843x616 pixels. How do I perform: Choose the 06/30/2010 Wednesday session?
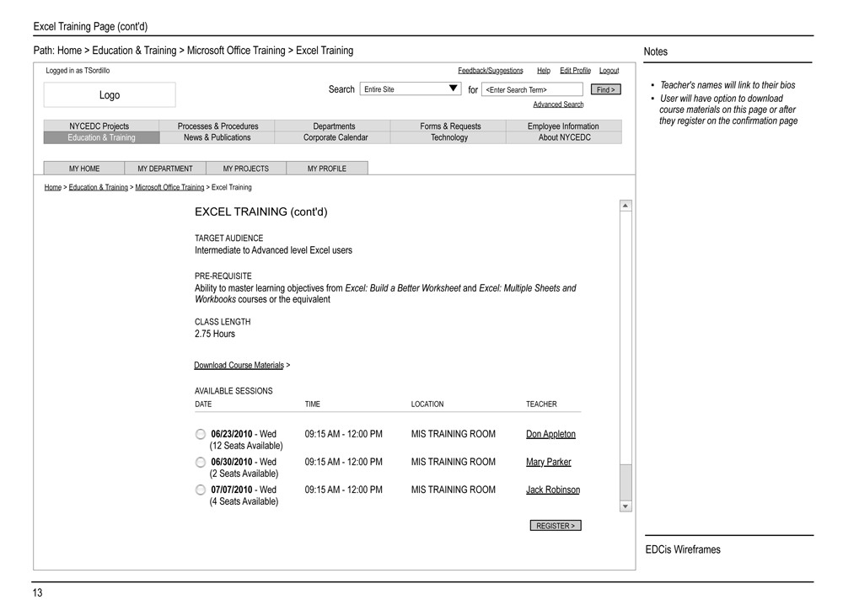pos(200,462)
